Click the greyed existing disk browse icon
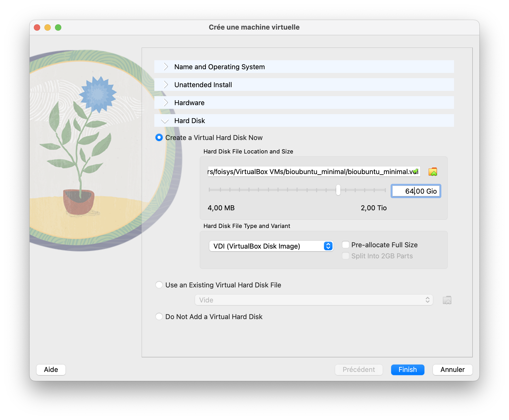 [x=447, y=300]
